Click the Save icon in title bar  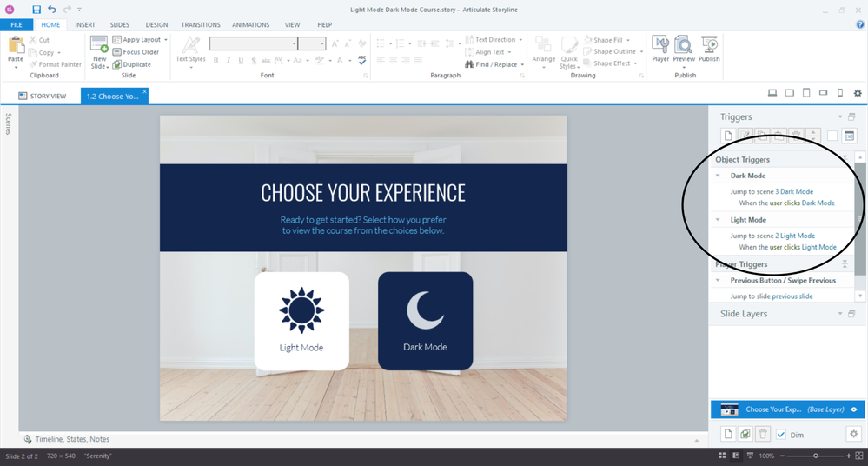(36, 9)
